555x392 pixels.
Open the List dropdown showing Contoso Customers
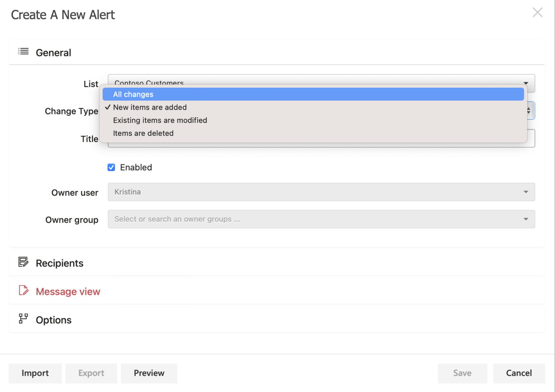pos(526,83)
